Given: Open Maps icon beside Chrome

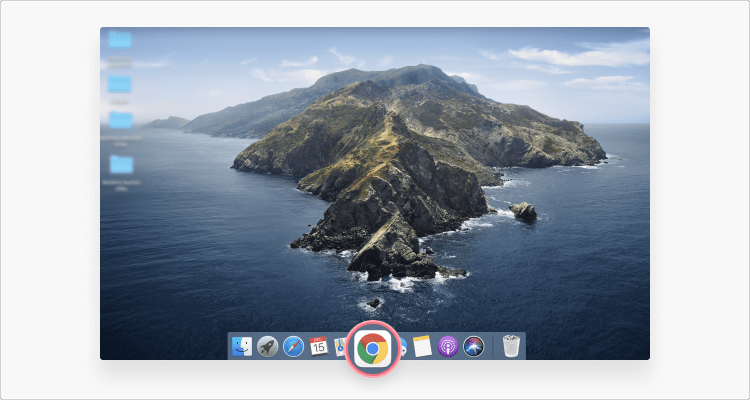Looking at the screenshot, I should pos(340,347).
